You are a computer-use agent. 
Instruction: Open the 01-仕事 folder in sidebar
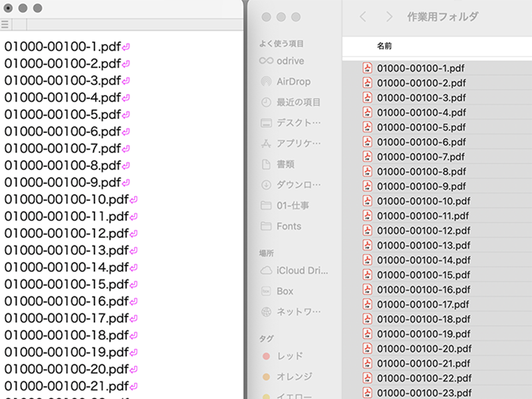coord(293,205)
